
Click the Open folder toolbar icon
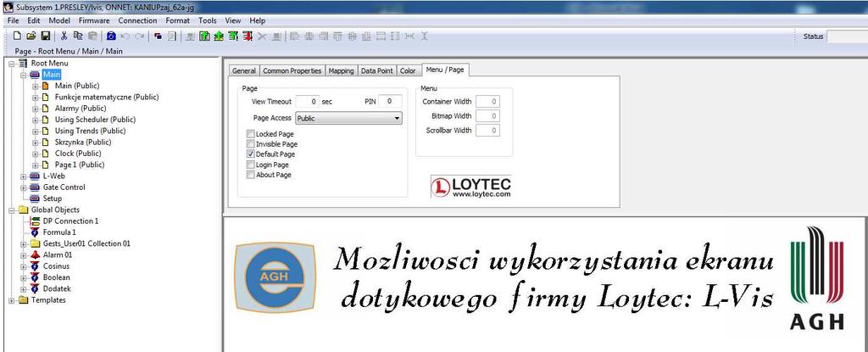coord(31,36)
